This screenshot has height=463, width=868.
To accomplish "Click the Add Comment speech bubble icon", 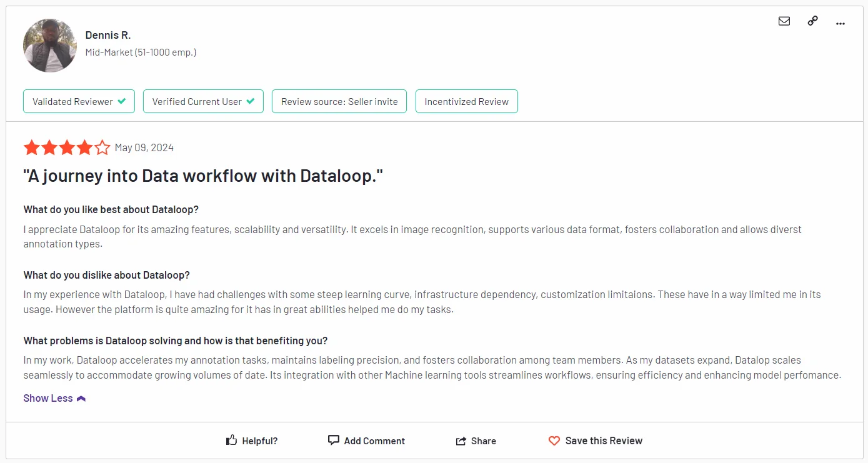I will click(x=334, y=441).
